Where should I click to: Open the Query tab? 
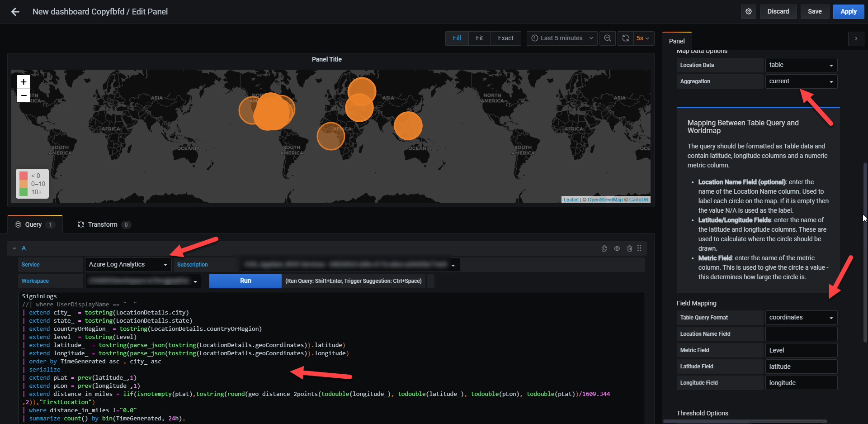(34, 224)
